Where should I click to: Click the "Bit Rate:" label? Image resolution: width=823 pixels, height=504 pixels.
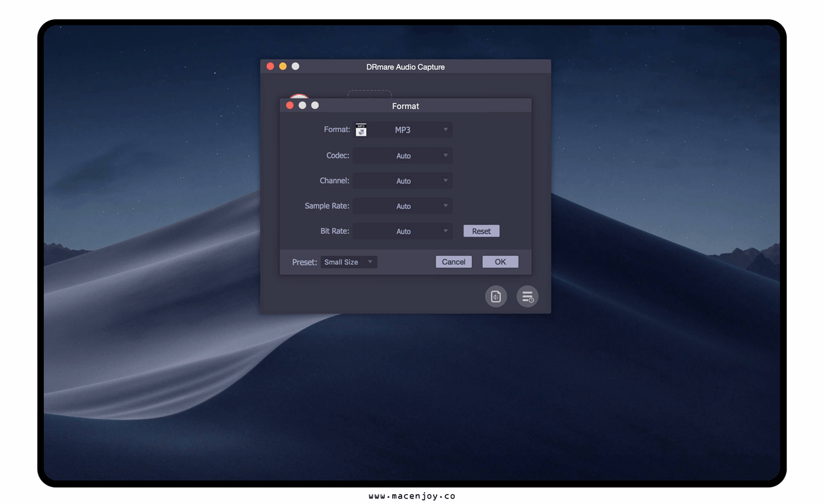pyautogui.click(x=335, y=231)
